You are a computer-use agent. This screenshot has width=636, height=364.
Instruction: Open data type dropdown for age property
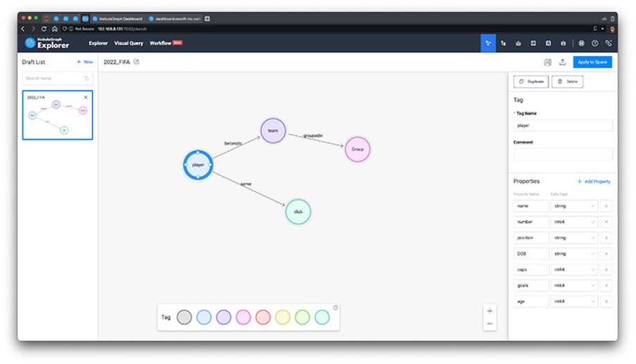574,301
